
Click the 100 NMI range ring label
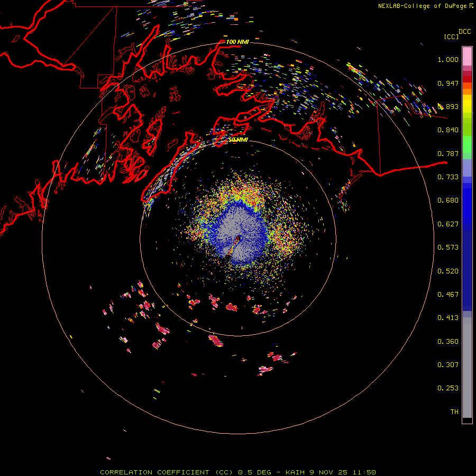(237, 42)
